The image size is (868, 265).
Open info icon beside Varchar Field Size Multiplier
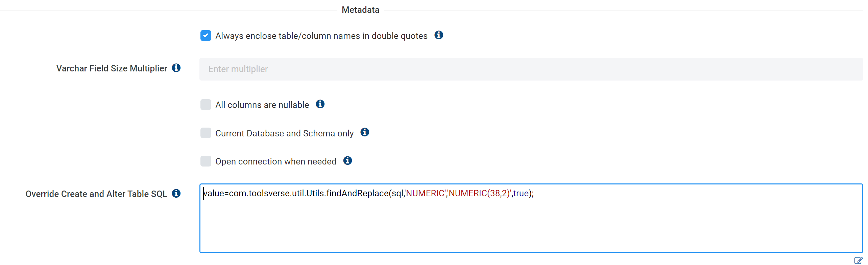[x=176, y=68]
